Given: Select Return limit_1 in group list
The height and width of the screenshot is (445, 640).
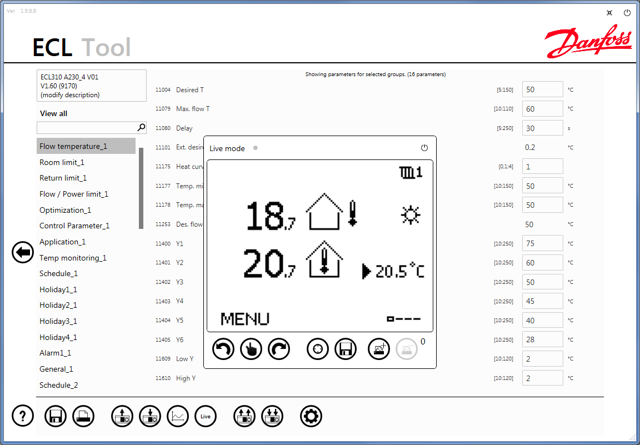Looking at the screenshot, I should click(63, 178).
